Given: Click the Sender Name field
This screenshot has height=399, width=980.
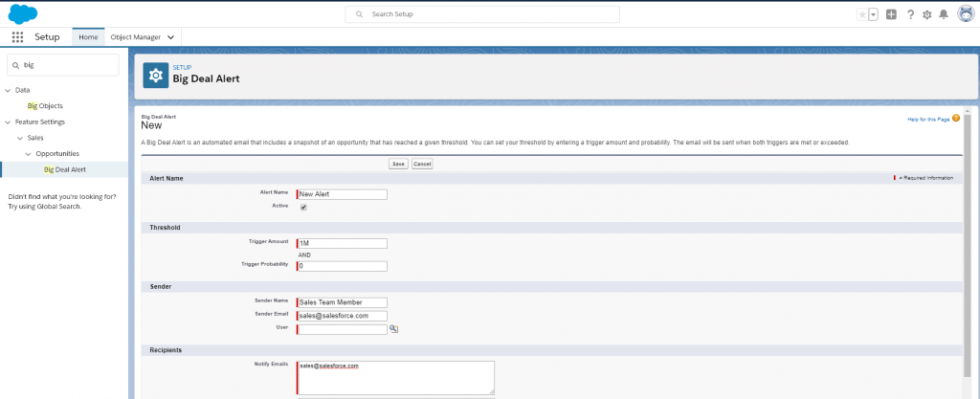Looking at the screenshot, I should coord(342,302).
